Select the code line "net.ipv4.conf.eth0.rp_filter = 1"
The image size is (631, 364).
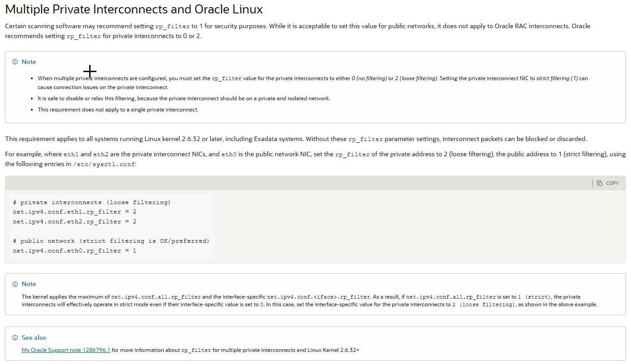[x=74, y=251]
